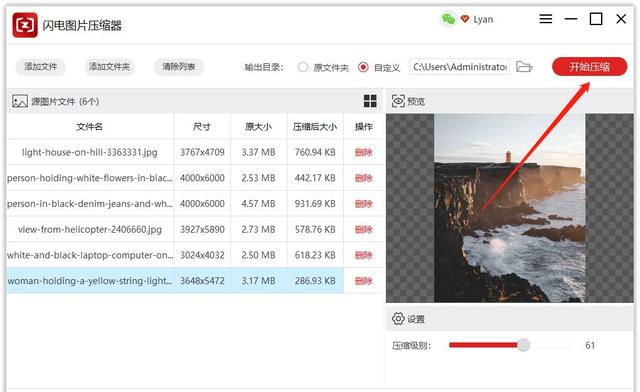This screenshot has width=640, height=392.
Task: Delete woman-holding-a-yellow-string-light row
Action: pyautogui.click(x=364, y=281)
